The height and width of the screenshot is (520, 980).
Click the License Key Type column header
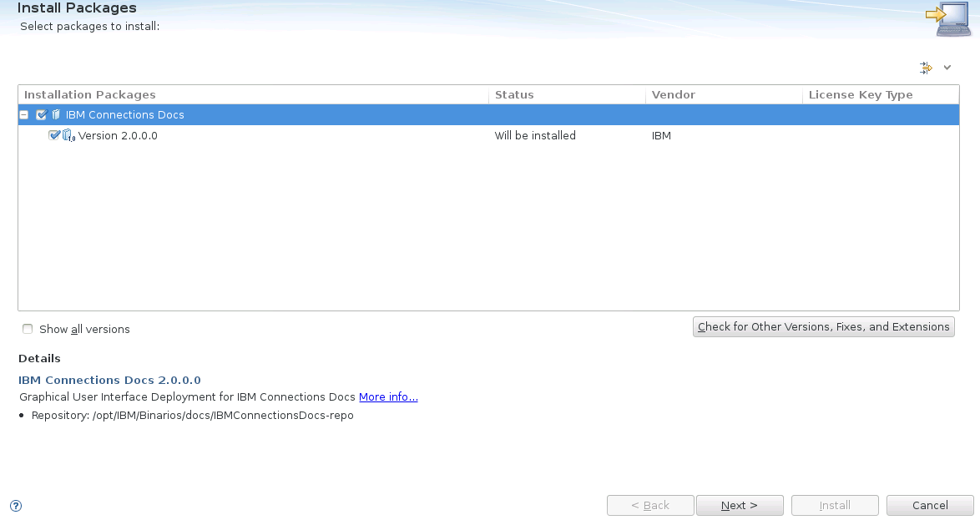881,95
